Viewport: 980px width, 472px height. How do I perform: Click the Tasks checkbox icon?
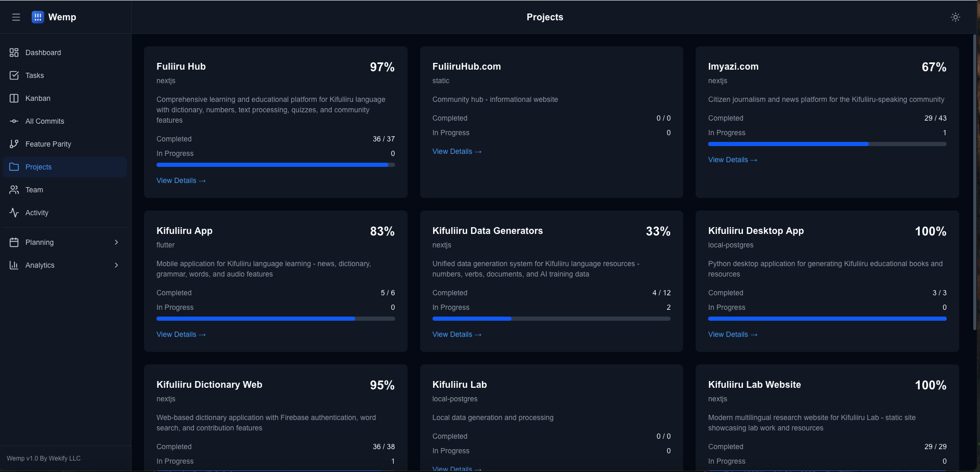coord(14,75)
